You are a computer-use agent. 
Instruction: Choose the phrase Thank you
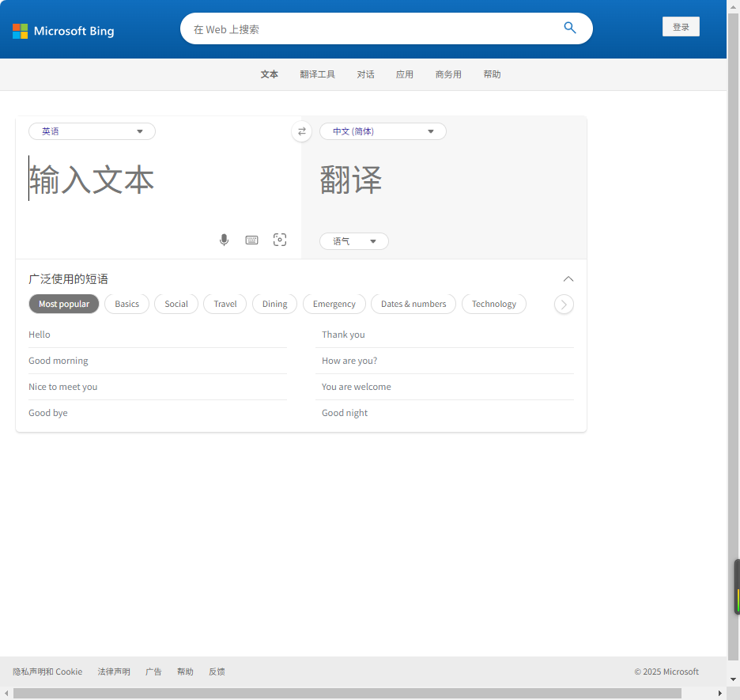click(x=444, y=335)
